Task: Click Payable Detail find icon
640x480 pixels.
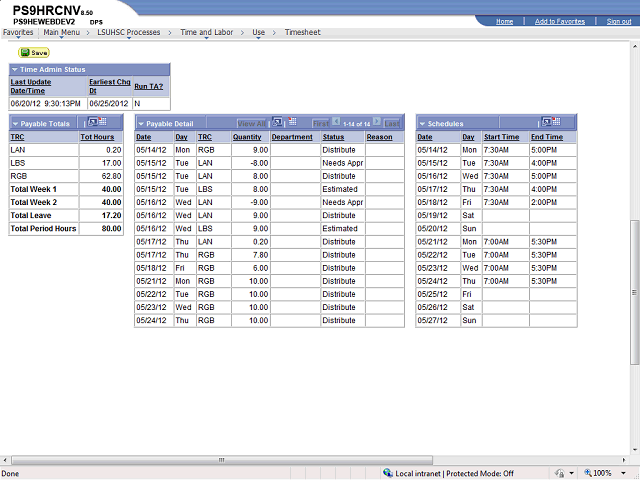Action: (x=275, y=123)
